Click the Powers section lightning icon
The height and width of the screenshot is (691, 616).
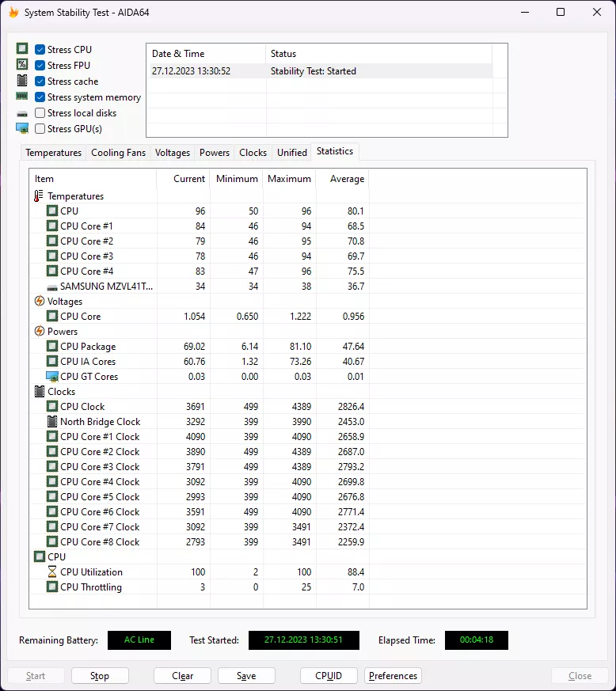coord(40,331)
